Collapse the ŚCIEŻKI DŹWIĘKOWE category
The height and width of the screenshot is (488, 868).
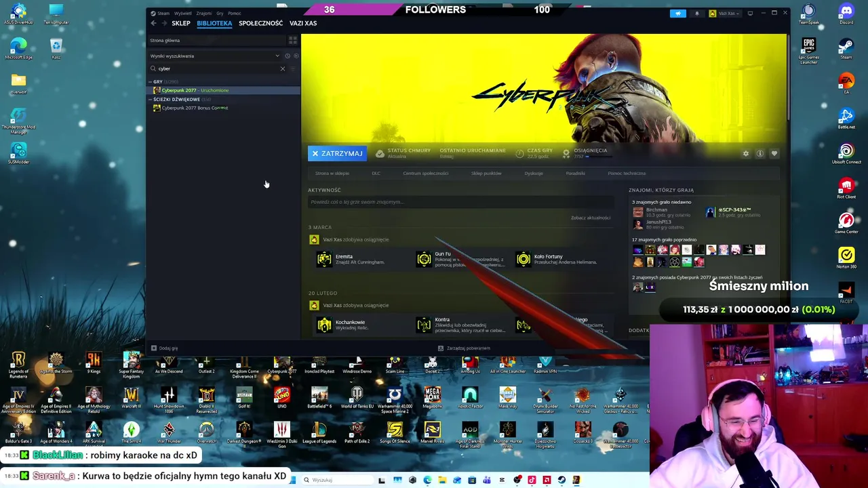151,100
